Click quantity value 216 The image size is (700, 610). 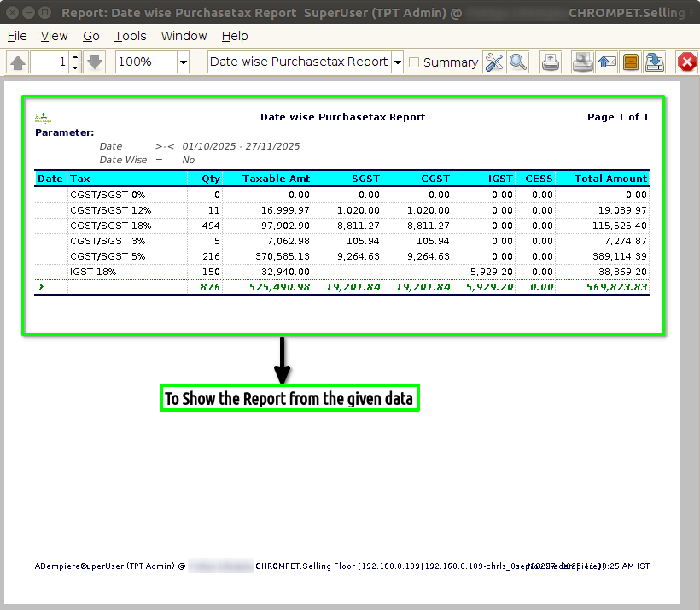pos(211,256)
